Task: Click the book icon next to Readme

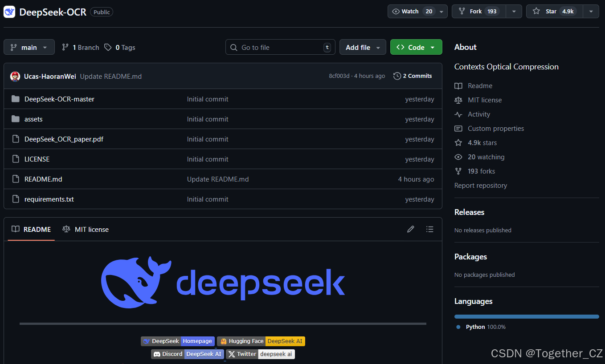Action: pos(458,86)
